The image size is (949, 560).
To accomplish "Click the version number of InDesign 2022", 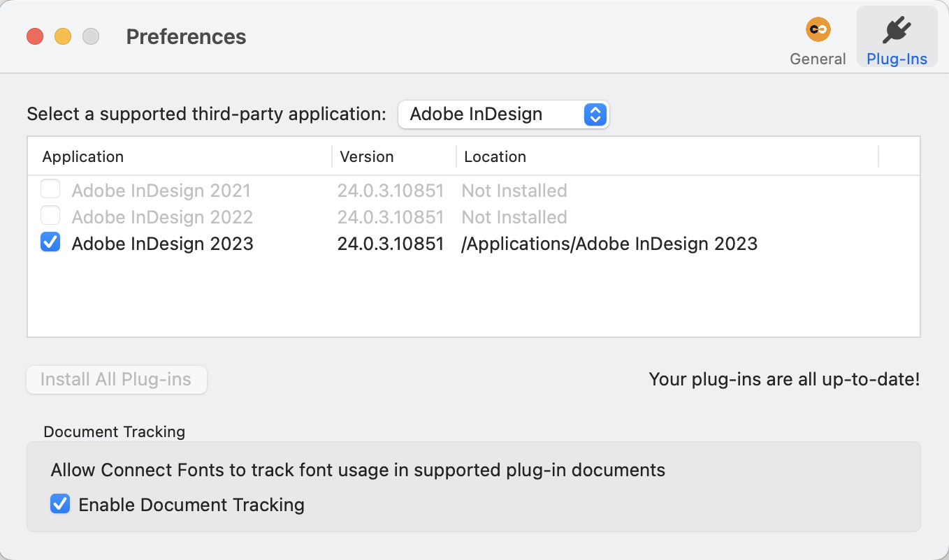I will click(391, 217).
